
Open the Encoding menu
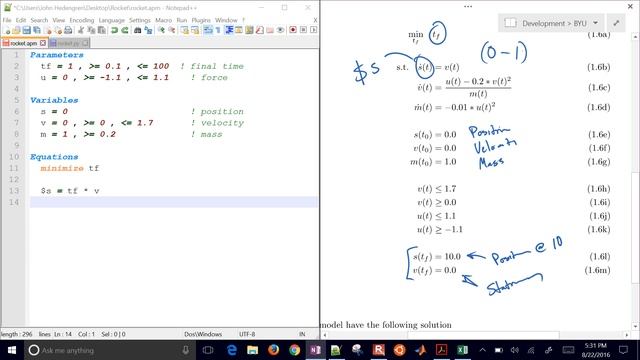point(82,20)
